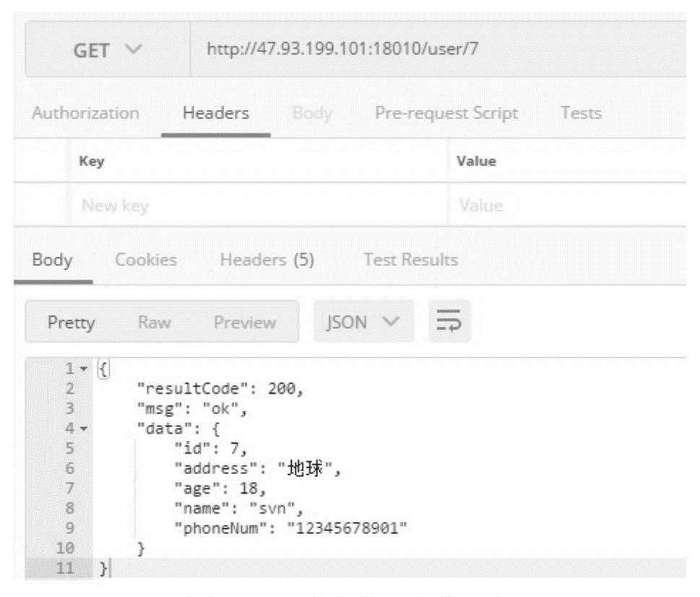The height and width of the screenshot is (597, 700).
Task: Open the Tests tab
Action: pos(581,113)
